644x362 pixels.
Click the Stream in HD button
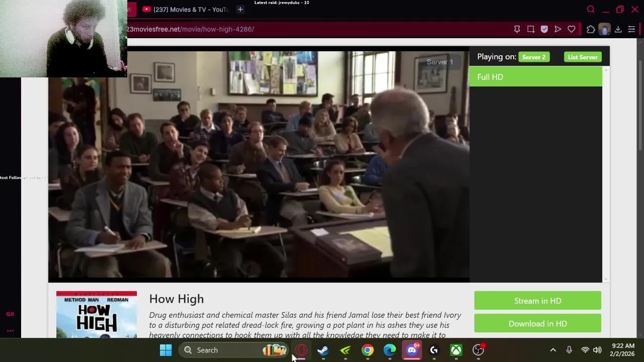click(537, 301)
